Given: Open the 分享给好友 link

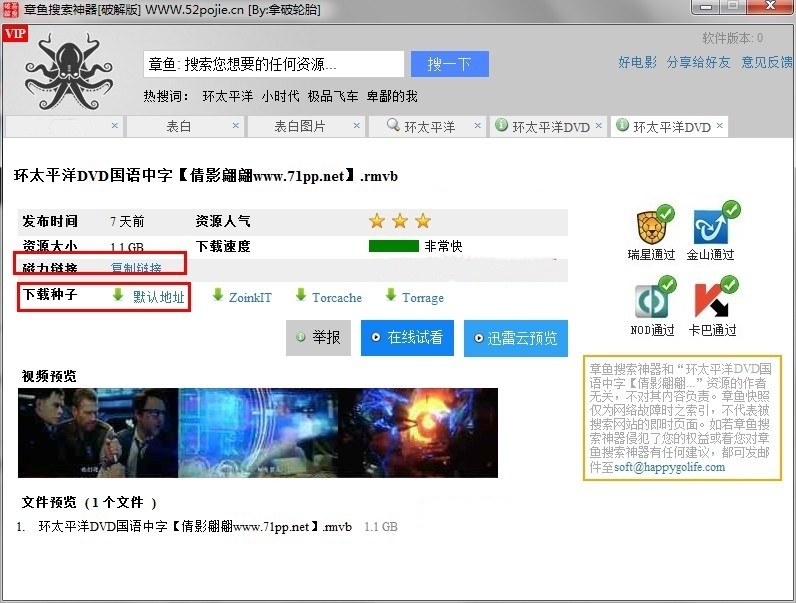Looking at the screenshot, I should coord(698,62).
